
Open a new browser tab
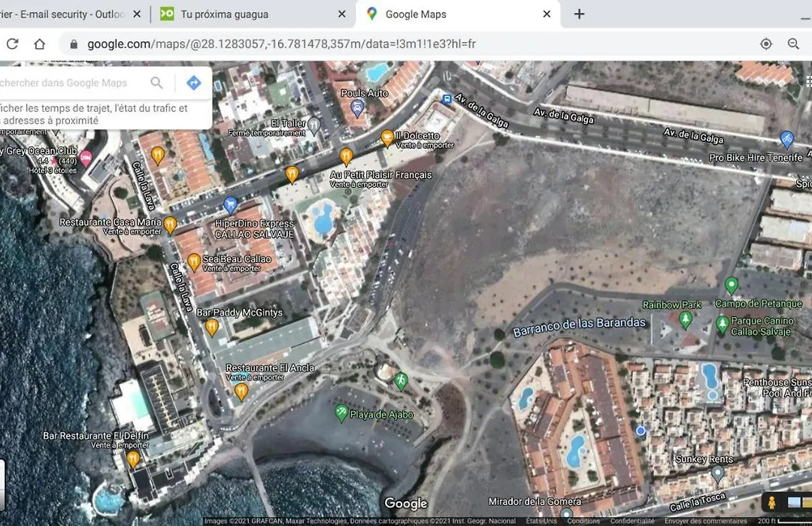click(579, 14)
